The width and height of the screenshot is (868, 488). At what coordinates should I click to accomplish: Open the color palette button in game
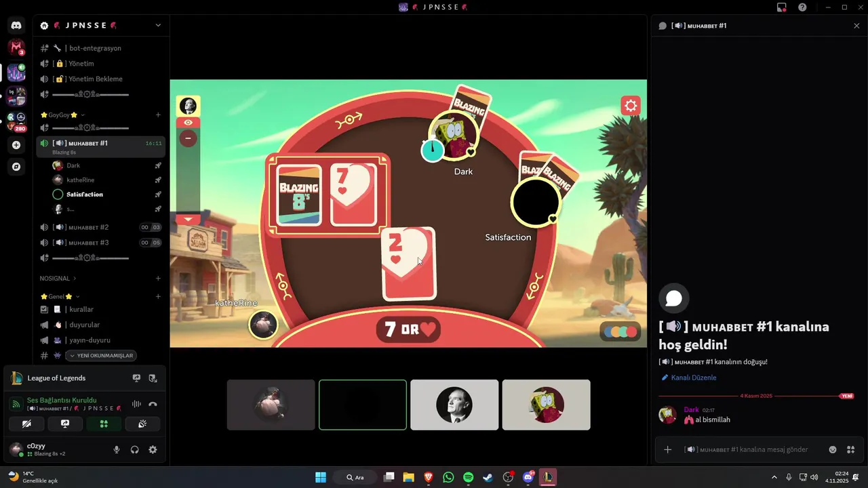tap(620, 331)
